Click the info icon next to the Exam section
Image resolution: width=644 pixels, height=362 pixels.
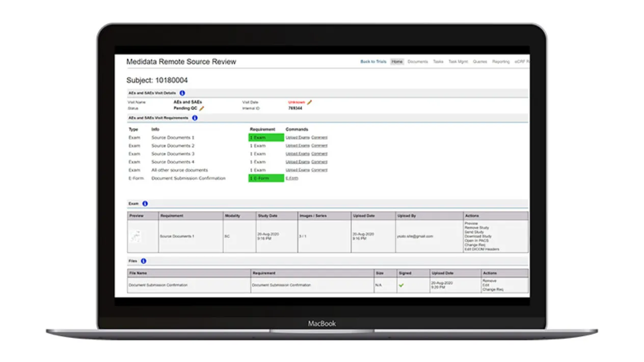[x=145, y=203]
